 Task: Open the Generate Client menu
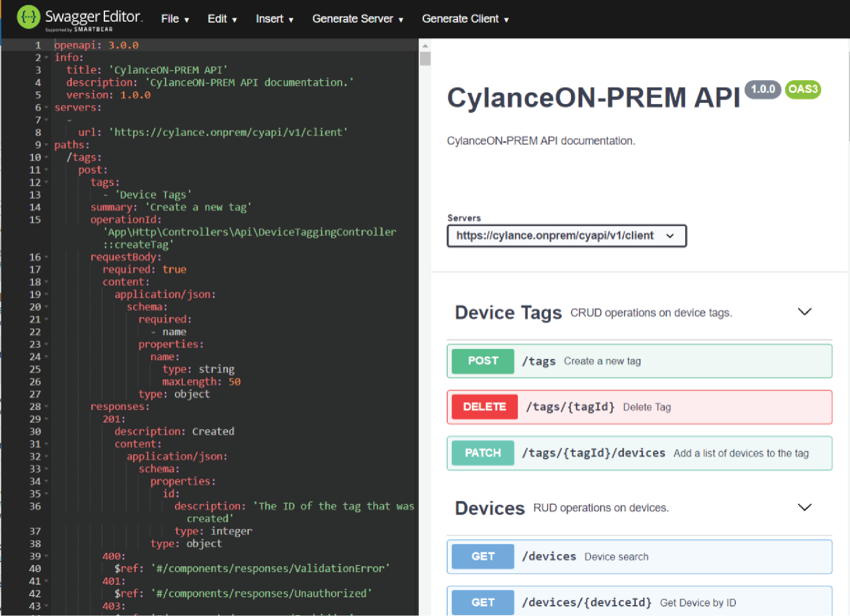pyautogui.click(x=465, y=19)
